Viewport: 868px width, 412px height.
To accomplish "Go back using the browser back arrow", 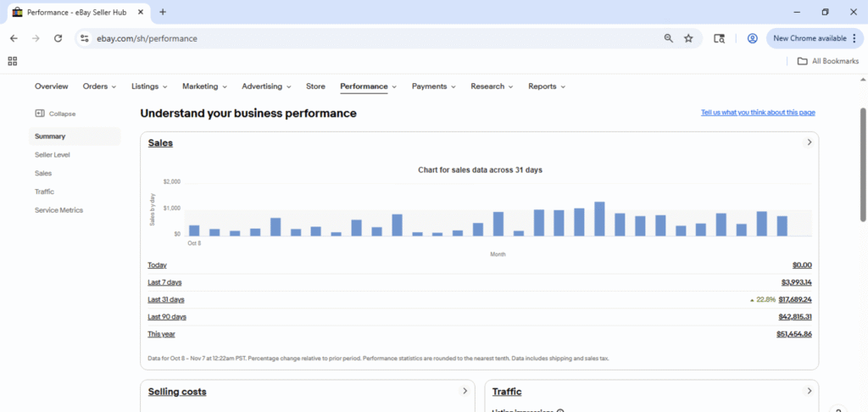I will point(14,38).
